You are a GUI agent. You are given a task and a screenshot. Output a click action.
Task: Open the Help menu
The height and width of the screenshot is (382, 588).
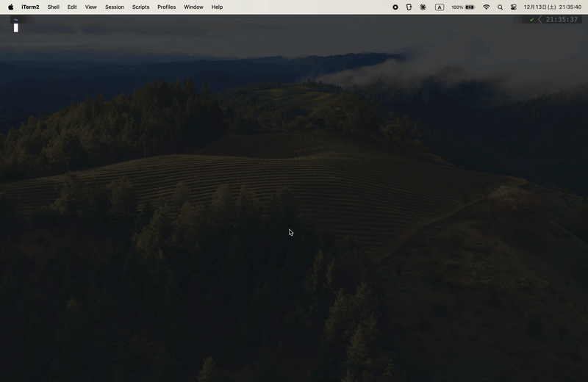point(217,7)
